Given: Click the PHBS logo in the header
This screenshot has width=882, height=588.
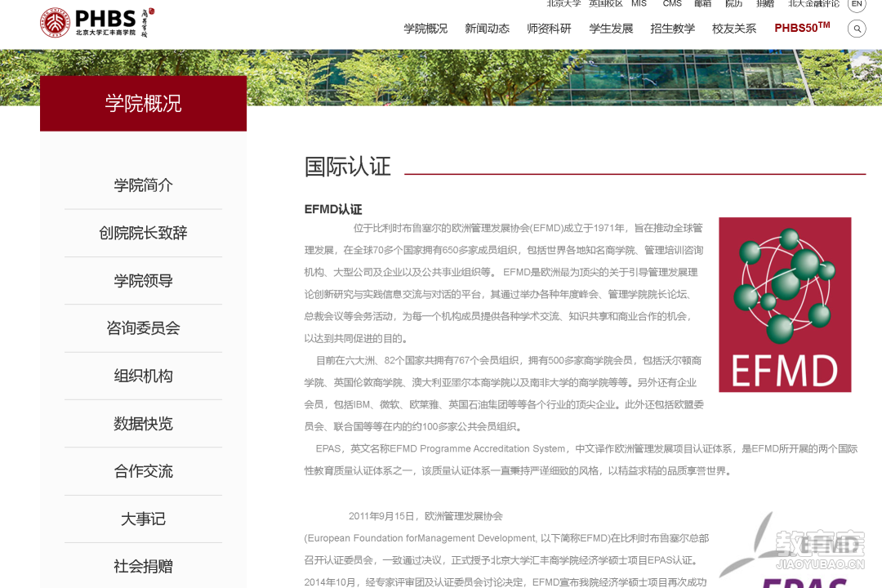Looking at the screenshot, I should pos(96,23).
